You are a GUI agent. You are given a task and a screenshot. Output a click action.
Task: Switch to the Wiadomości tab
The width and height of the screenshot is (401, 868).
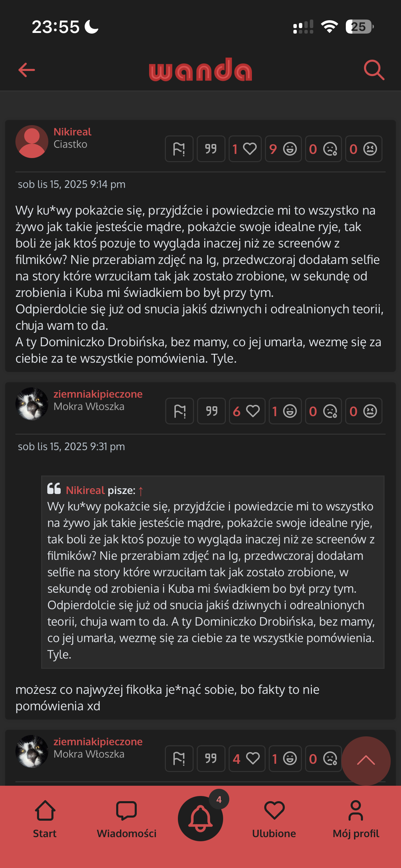pos(126,819)
